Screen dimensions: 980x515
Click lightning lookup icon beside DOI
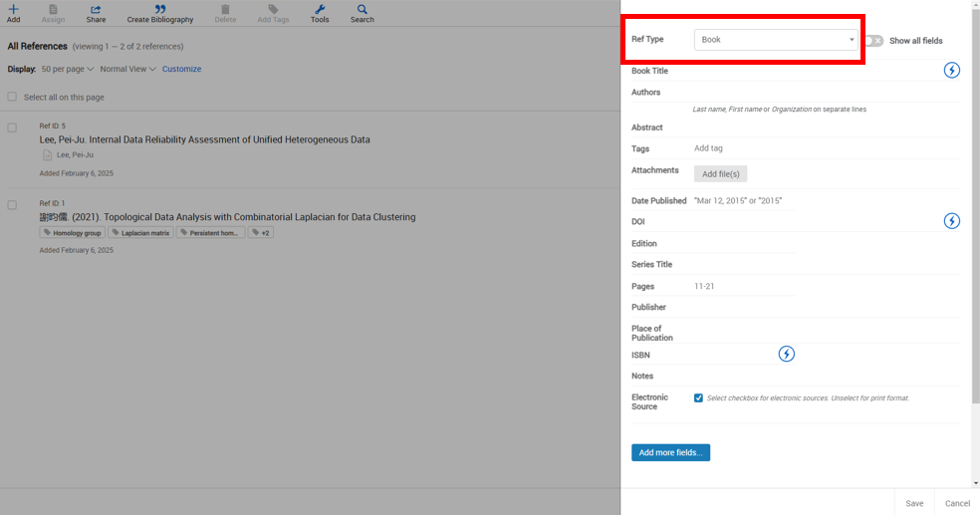[x=951, y=221]
